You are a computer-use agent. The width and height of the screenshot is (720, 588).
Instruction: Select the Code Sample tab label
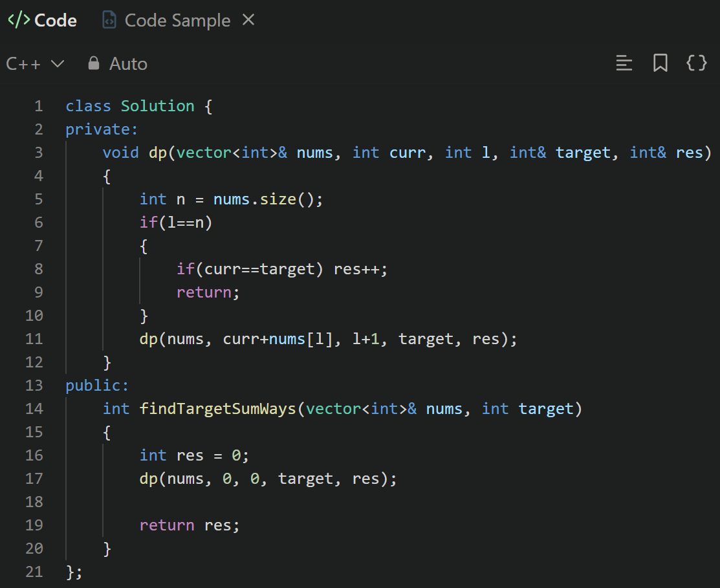pos(177,21)
